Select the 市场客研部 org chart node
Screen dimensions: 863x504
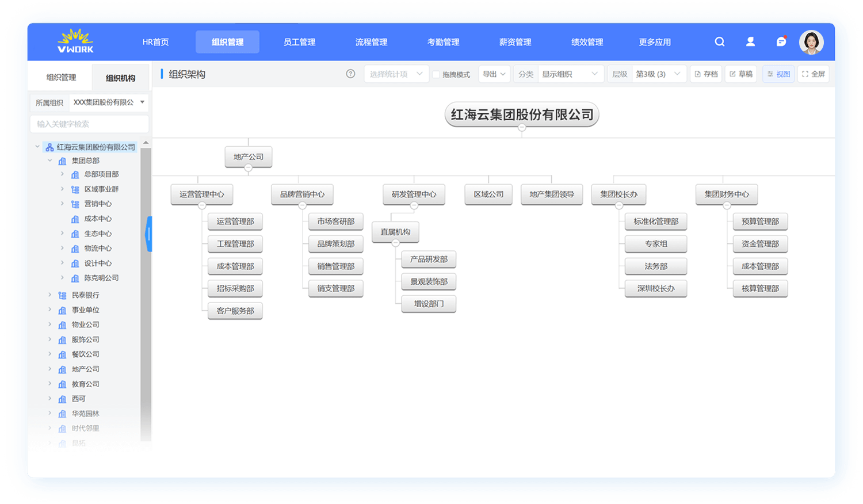click(336, 222)
